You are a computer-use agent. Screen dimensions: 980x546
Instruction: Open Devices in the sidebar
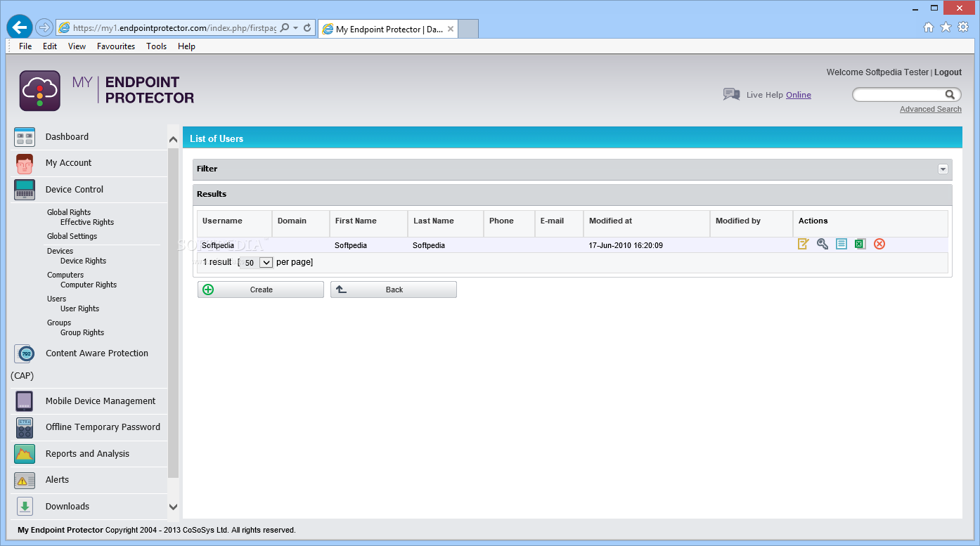(x=60, y=251)
